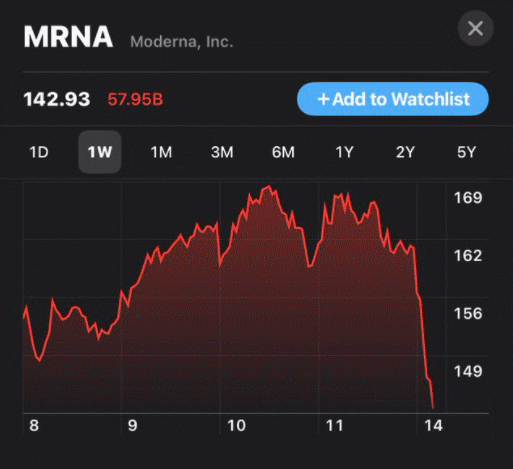Click date label 9 on chart axis
This screenshot has width=514, height=469.
pyautogui.click(x=133, y=426)
